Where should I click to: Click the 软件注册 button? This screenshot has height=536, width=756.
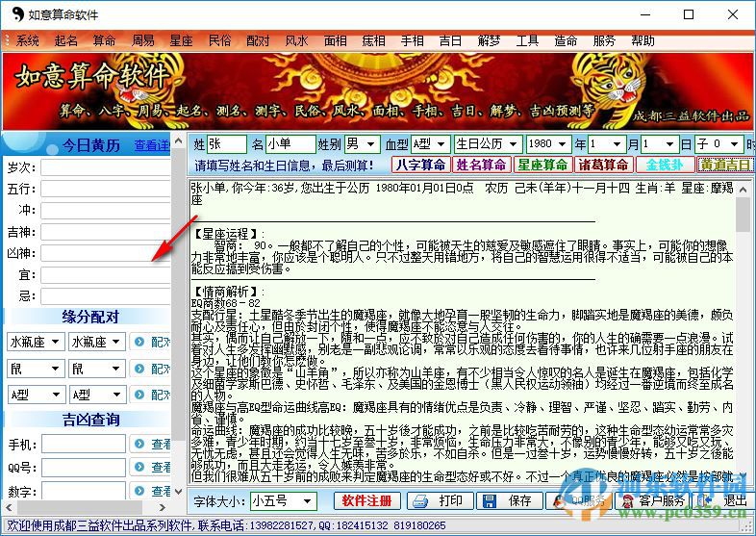pyautogui.click(x=366, y=500)
